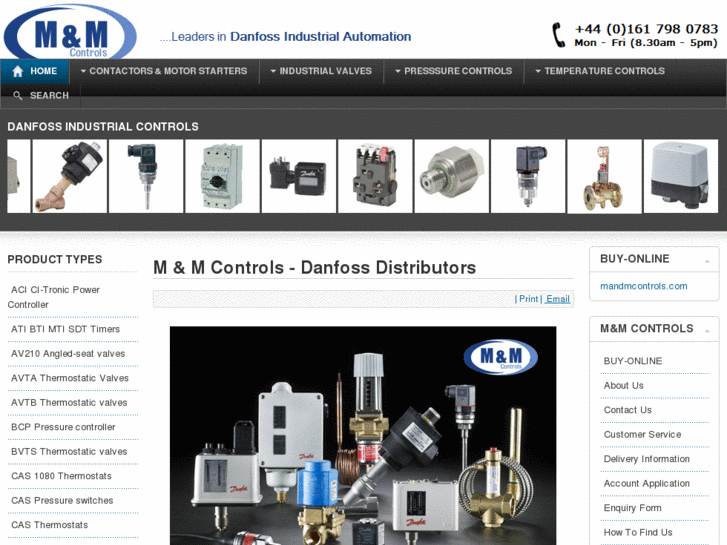727x545 pixels.
Task: Open CAS 1080 Thermostats
Action: pos(61,476)
